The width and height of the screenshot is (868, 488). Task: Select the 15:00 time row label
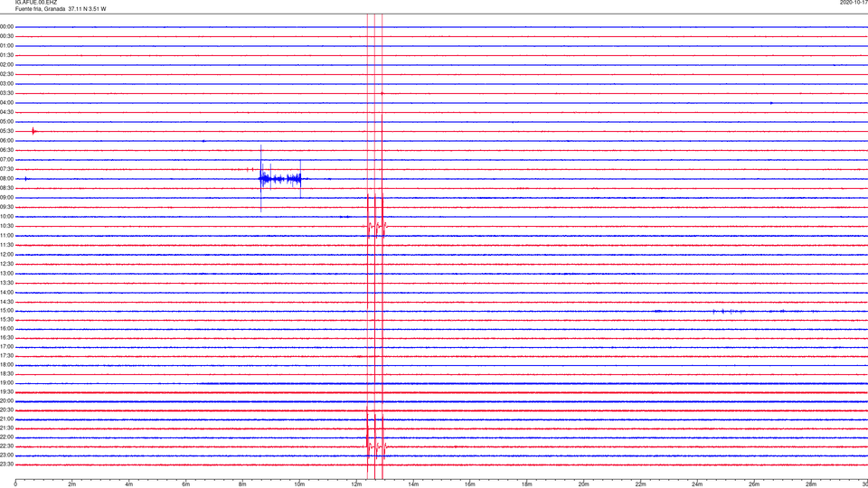[x=6, y=311]
